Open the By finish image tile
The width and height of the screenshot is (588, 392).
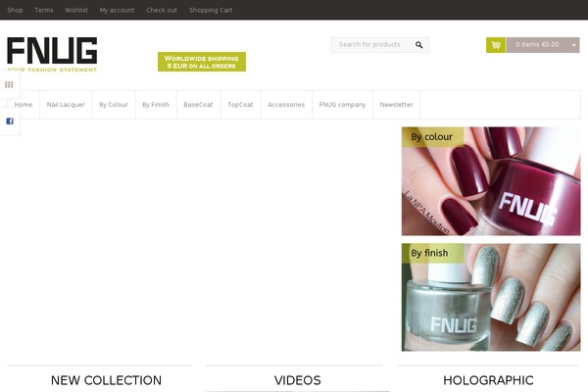(x=491, y=298)
